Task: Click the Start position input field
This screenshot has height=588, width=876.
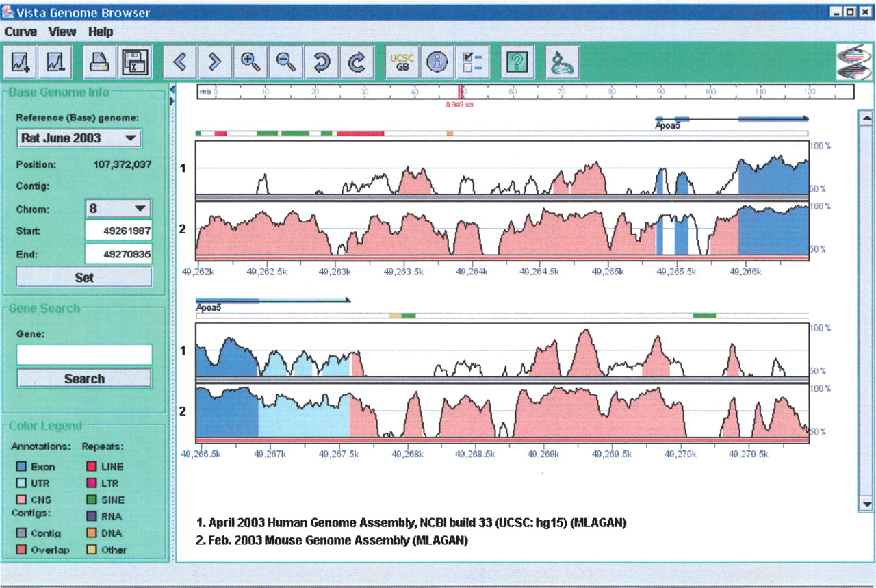Action: (x=118, y=231)
